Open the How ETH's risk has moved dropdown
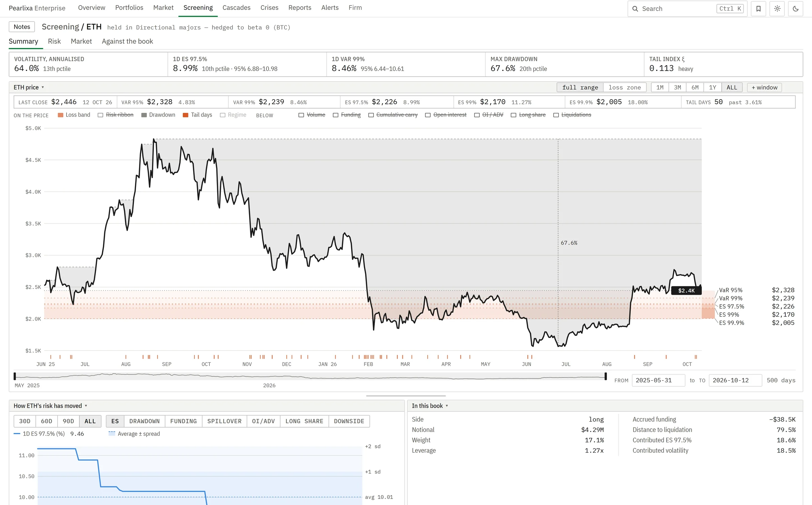The image size is (812, 505). pyautogui.click(x=50, y=406)
